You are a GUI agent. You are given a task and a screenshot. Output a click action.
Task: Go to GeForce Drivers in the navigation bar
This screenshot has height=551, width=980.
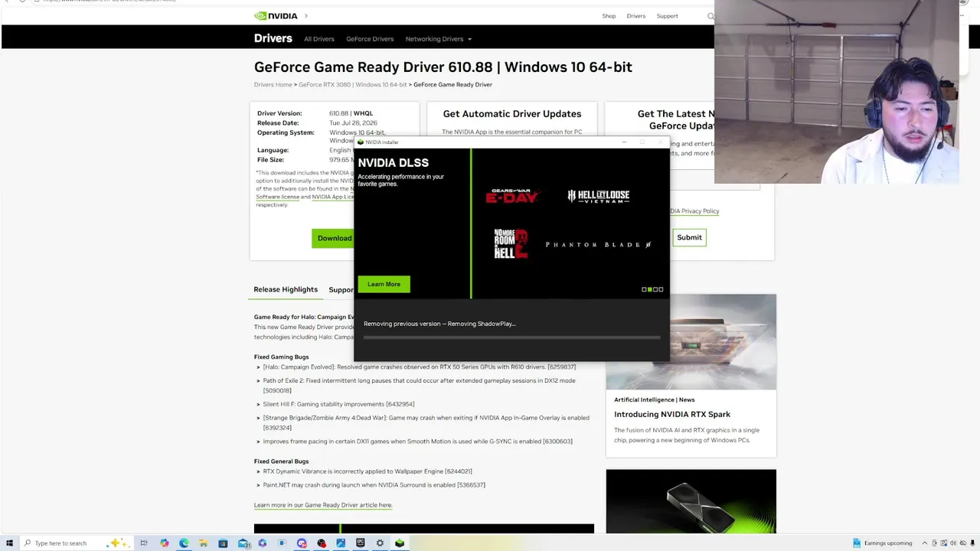[x=370, y=39]
